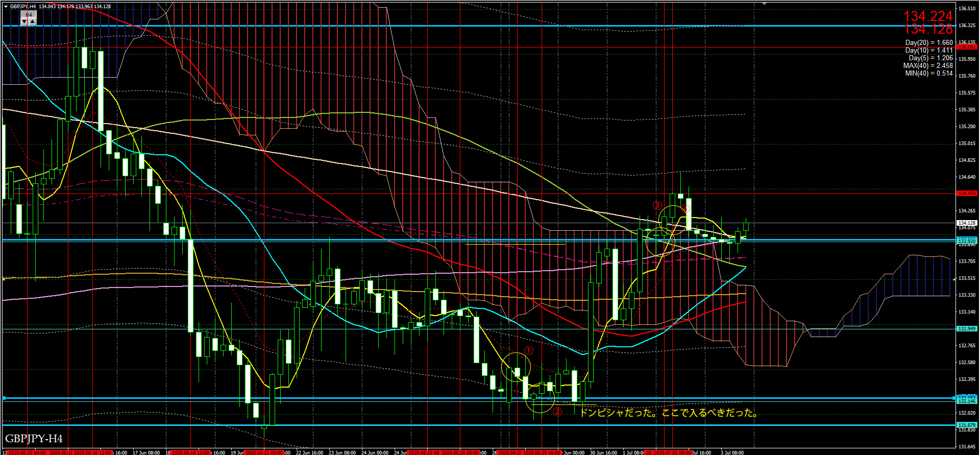Screen dimensions: 980x455
Task: Click the up arrow under H4
Action: [32, 21]
